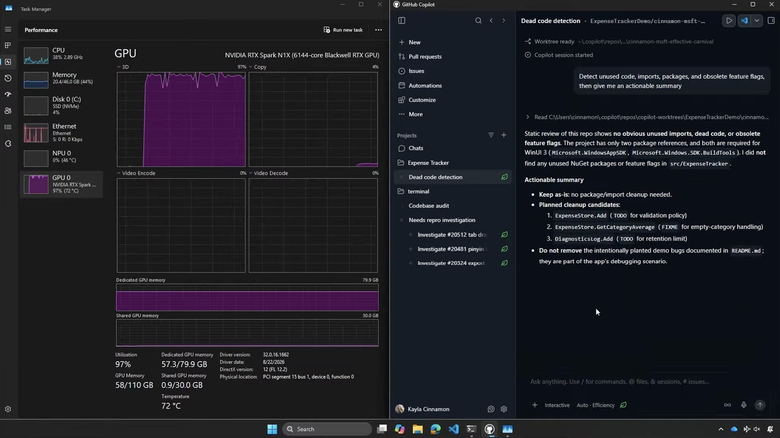Filter the Projects list
This screenshot has width=780, height=438.
click(x=491, y=135)
